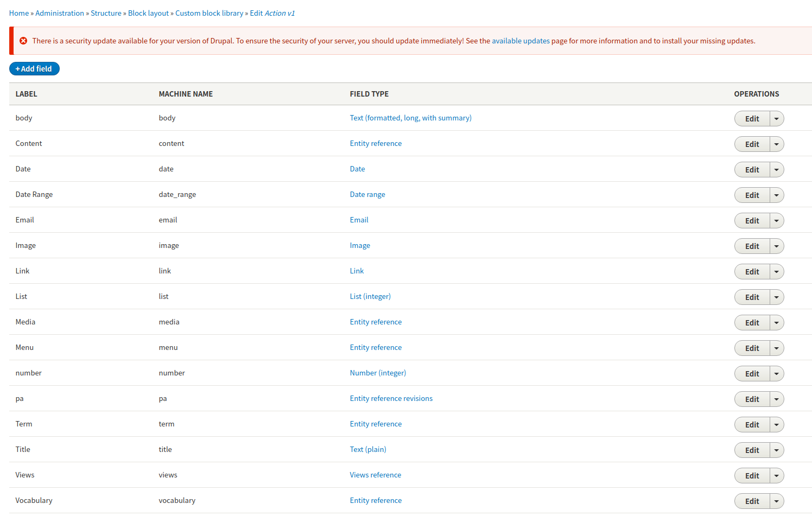
Task: Click the Link field type link
Action: (357, 271)
